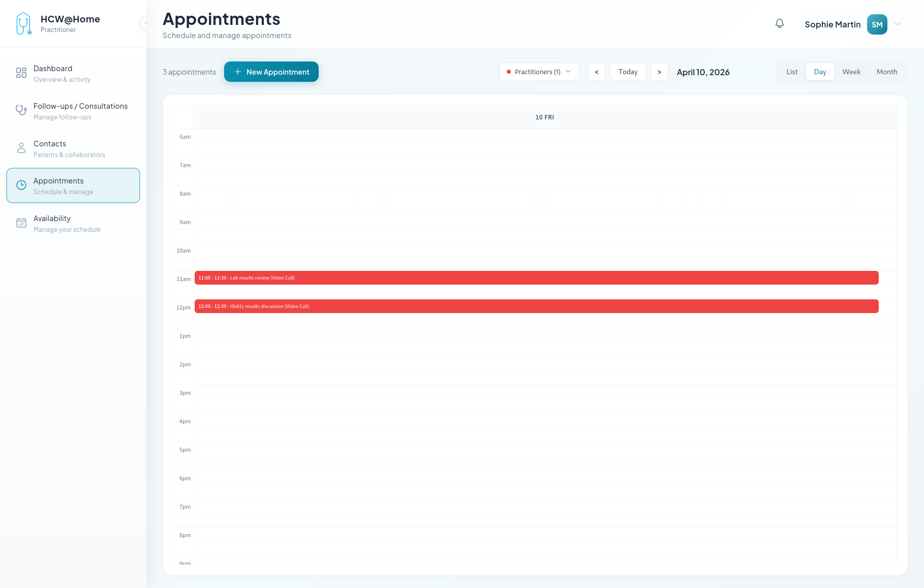This screenshot has height=588, width=924.
Task: Select the Follow-ups stethoscope icon
Action: point(21,110)
